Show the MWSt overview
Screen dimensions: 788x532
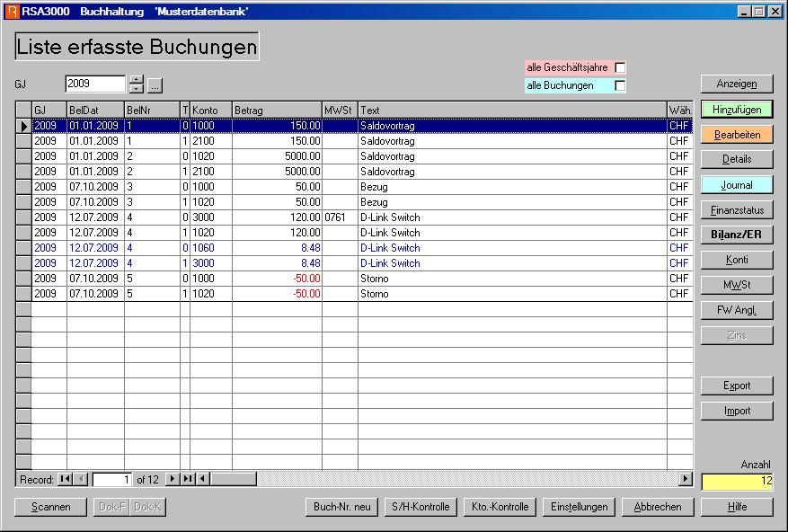click(736, 286)
